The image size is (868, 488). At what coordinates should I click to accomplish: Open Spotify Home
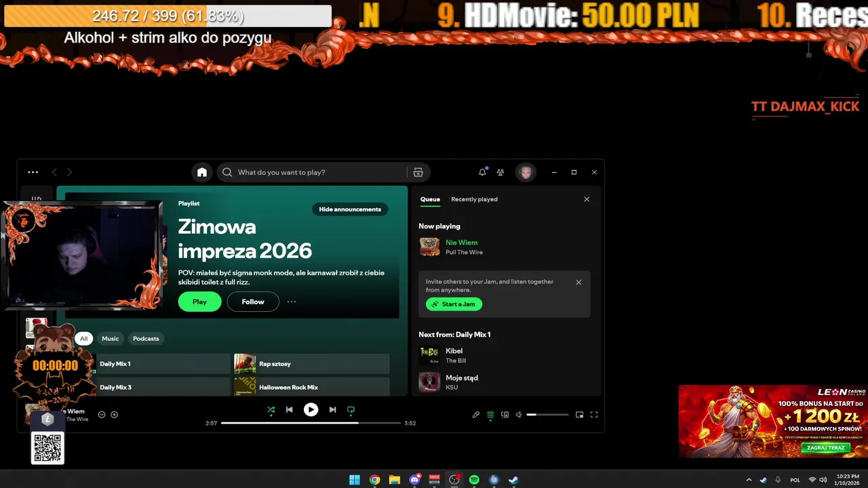(202, 172)
